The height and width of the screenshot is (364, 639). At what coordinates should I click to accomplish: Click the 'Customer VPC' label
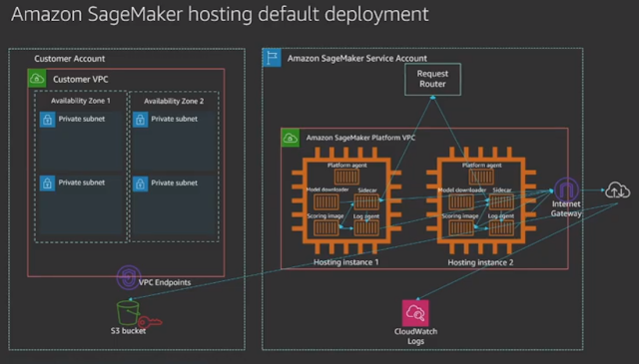click(x=80, y=79)
